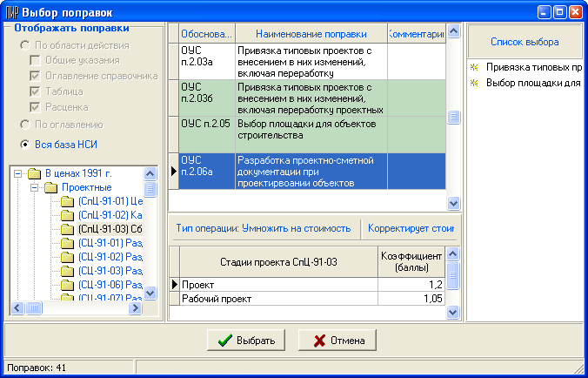Click the corrections table scrollbar down arrow
Screen dimensions: 588x378
[x=452, y=202]
